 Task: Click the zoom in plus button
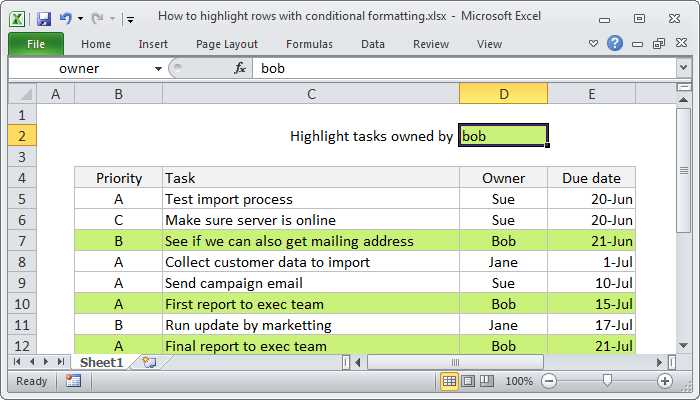[x=664, y=381]
